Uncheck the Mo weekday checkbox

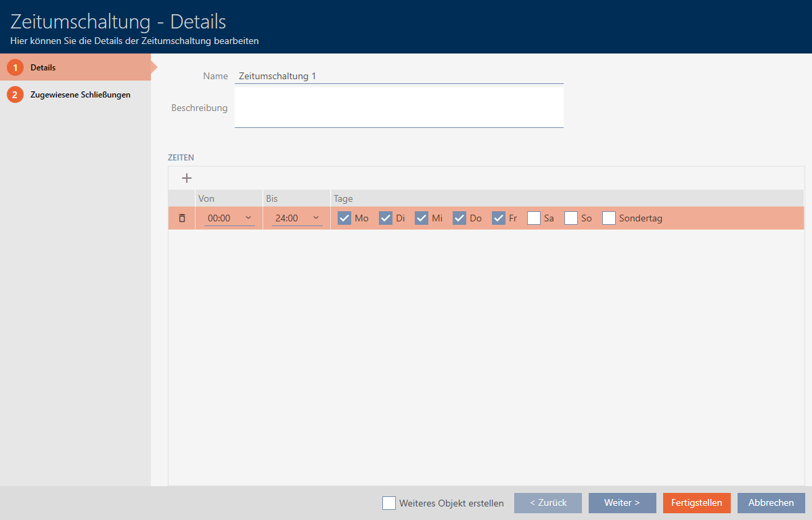[x=344, y=218]
